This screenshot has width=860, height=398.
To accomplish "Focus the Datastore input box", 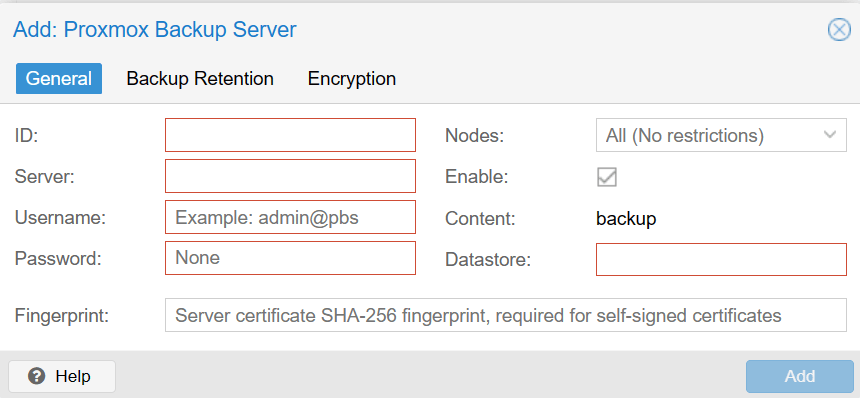I will pyautogui.click(x=721, y=259).
